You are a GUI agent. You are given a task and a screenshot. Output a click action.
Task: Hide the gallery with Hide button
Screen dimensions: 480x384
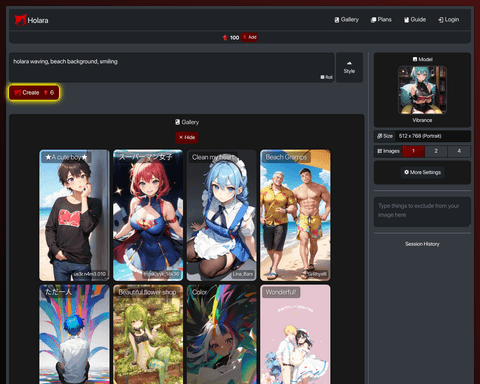click(x=187, y=137)
